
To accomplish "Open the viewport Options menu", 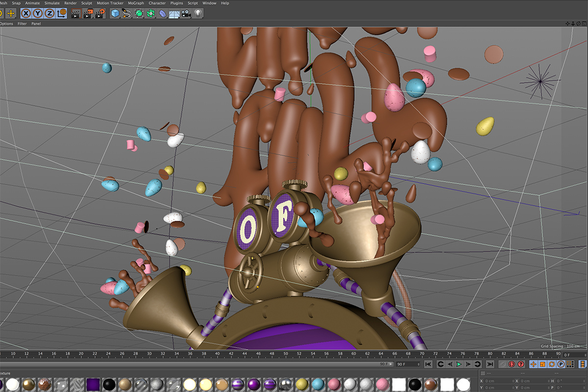I will click(6, 24).
